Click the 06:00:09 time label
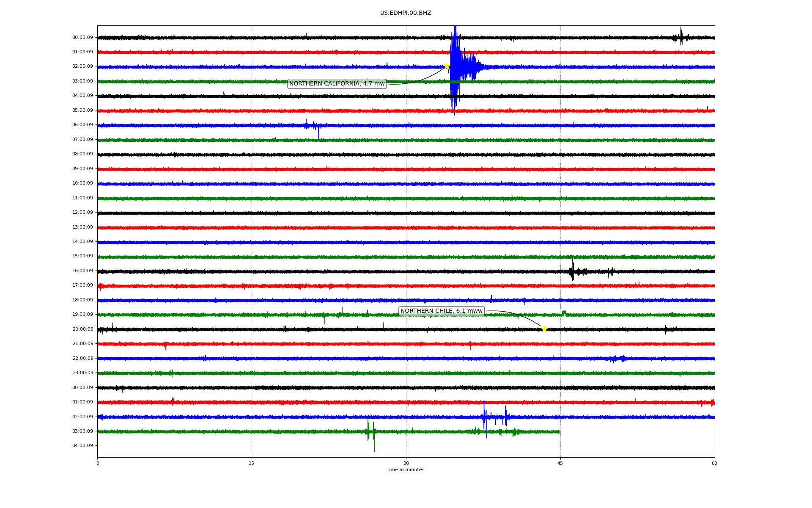 tap(82, 125)
